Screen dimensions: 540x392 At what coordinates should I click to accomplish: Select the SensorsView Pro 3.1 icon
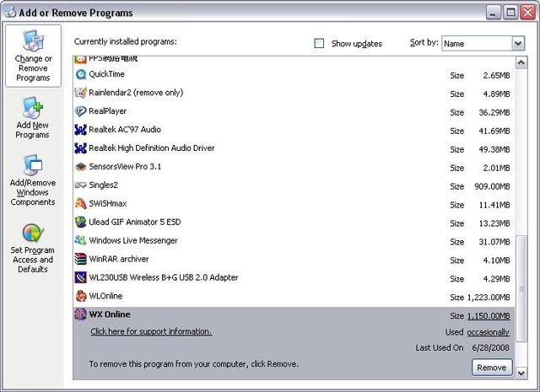click(x=81, y=167)
